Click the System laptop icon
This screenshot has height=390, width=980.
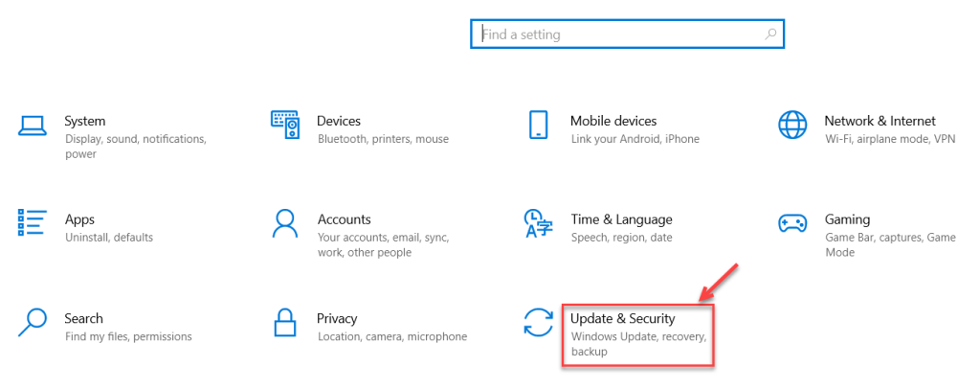pos(33,125)
